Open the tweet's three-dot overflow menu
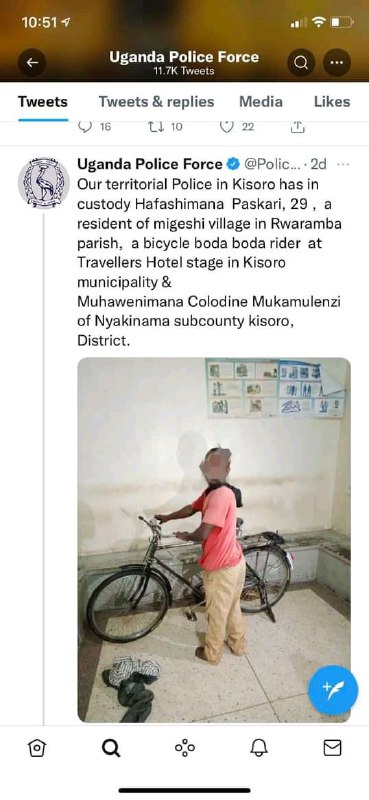This screenshot has width=369, height=800. point(344,164)
